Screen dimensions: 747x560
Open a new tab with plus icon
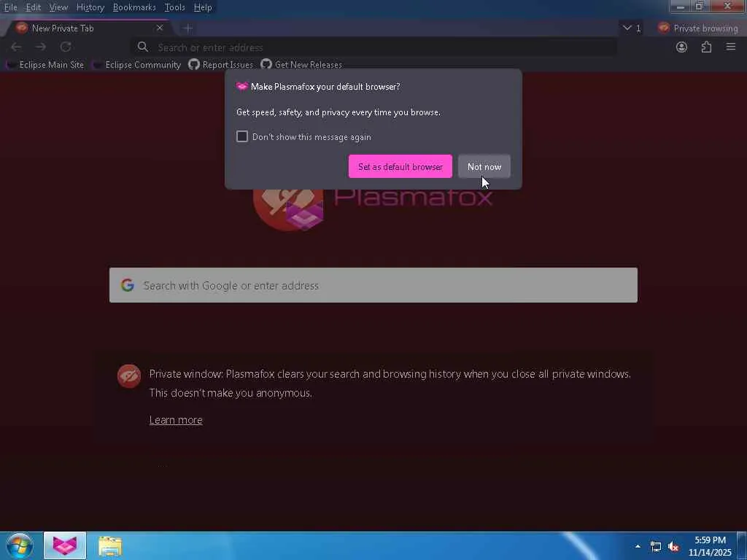pos(187,28)
